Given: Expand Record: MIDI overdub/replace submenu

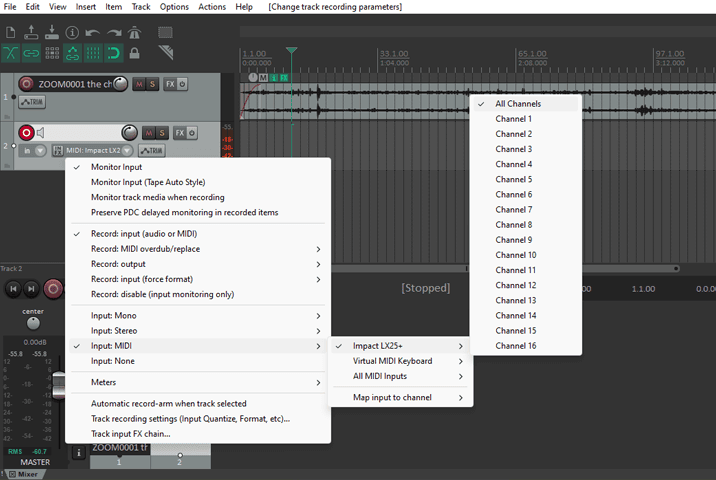Looking at the screenshot, I should pyautogui.click(x=198, y=249).
